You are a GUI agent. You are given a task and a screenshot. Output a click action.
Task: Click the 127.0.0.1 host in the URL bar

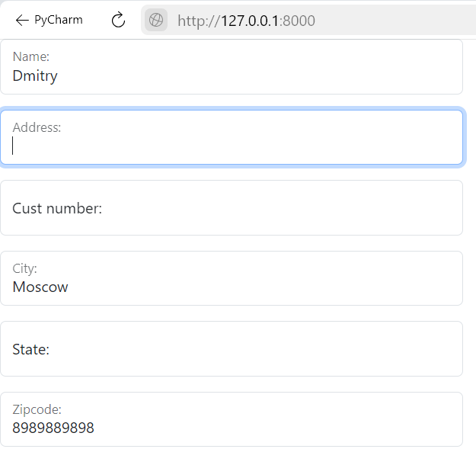pos(249,21)
